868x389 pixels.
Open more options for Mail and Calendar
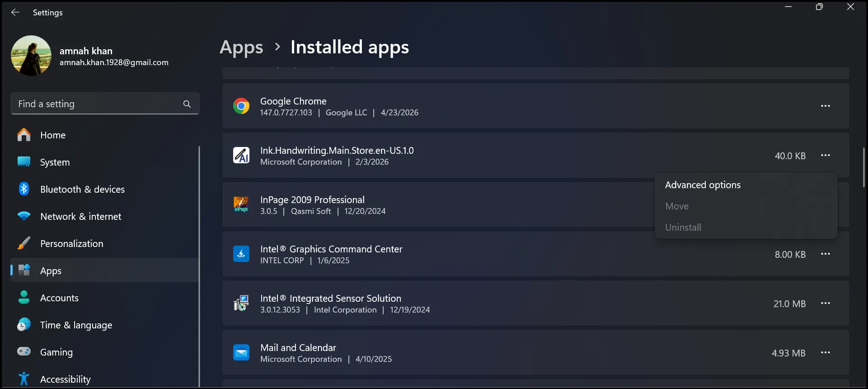[826, 352]
